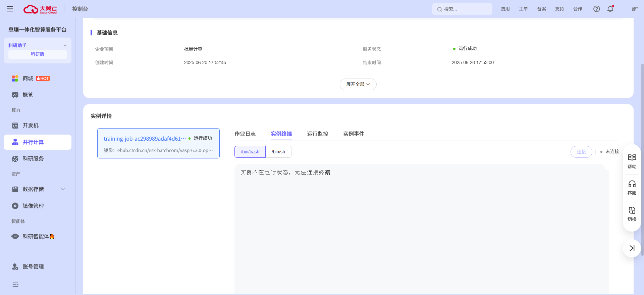Click the creation time 2025-06-20 17:52:45
The height and width of the screenshot is (295, 644).
[205, 62]
